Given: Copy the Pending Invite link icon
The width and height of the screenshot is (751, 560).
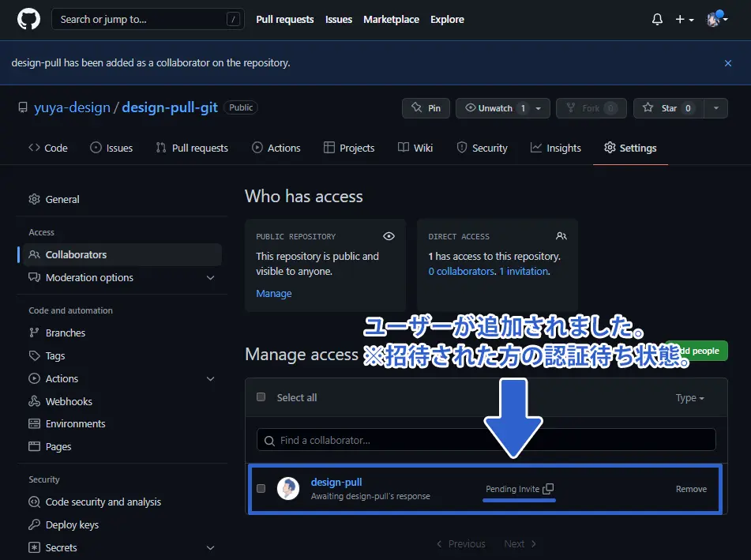Looking at the screenshot, I should (x=549, y=489).
